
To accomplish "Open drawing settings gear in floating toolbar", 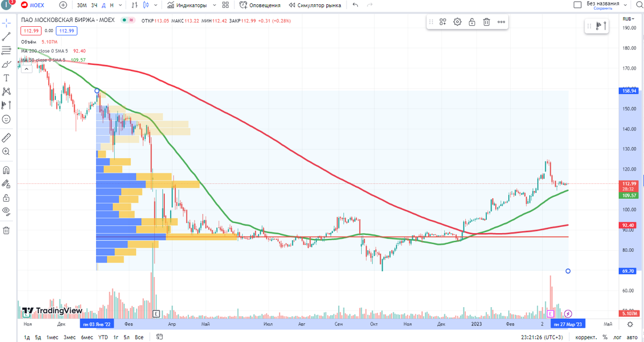I will pos(457,22).
